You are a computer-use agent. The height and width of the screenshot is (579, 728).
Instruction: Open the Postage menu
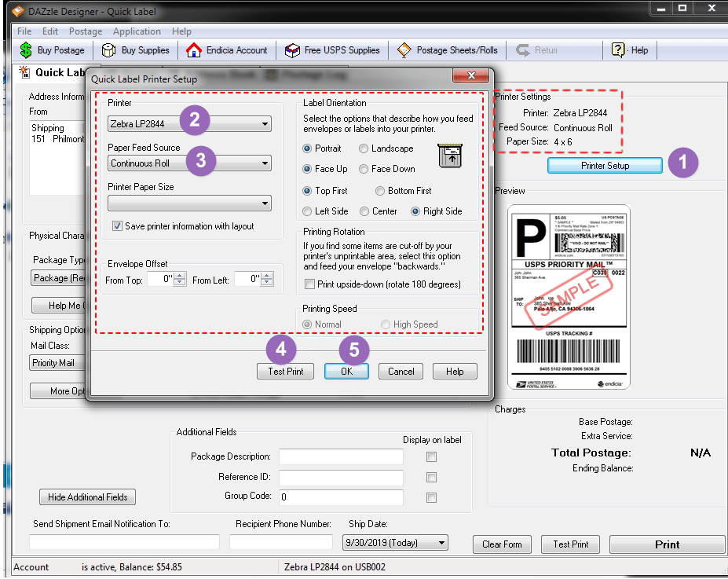click(85, 31)
